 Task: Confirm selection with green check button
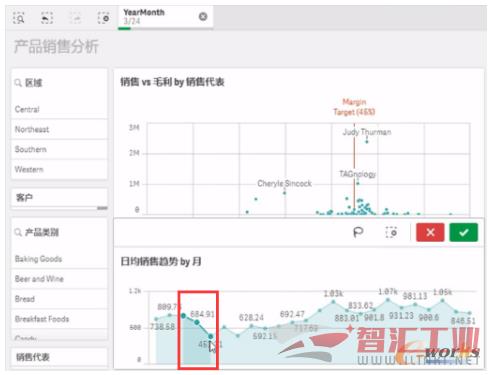point(463,232)
